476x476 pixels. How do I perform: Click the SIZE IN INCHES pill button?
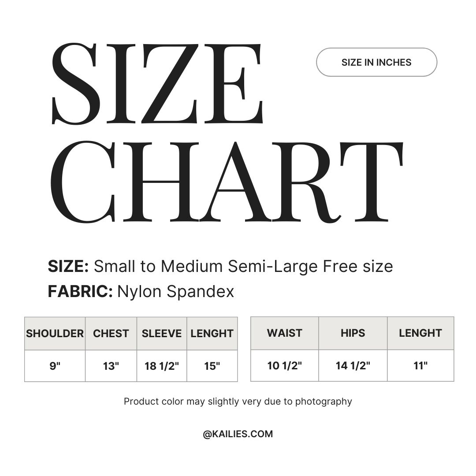pyautogui.click(x=376, y=62)
